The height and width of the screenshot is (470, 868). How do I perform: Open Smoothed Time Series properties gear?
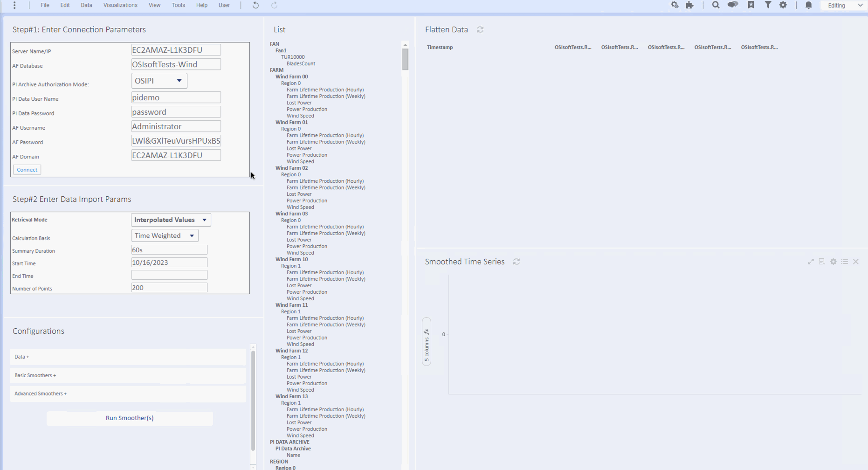[x=834, y=262]
